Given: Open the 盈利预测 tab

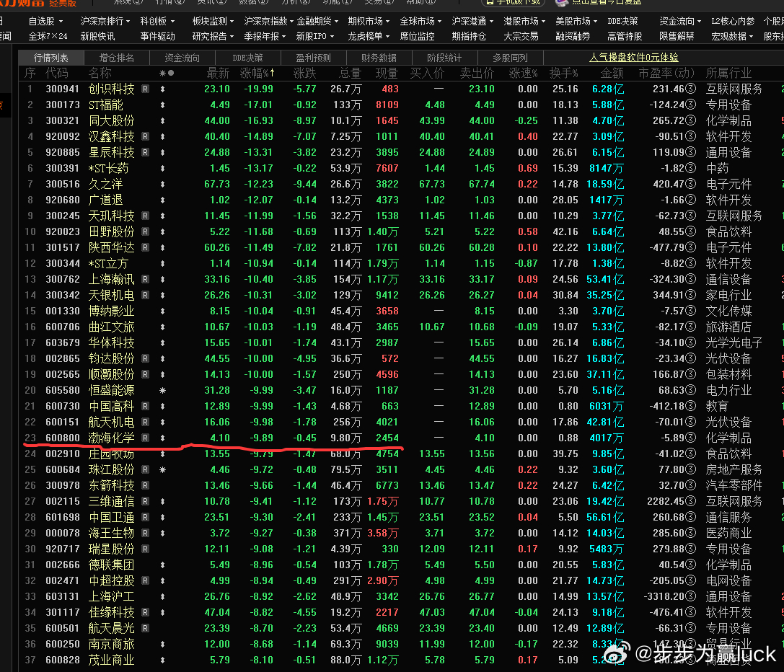Looking at the screenshot, I should [313, 58].
